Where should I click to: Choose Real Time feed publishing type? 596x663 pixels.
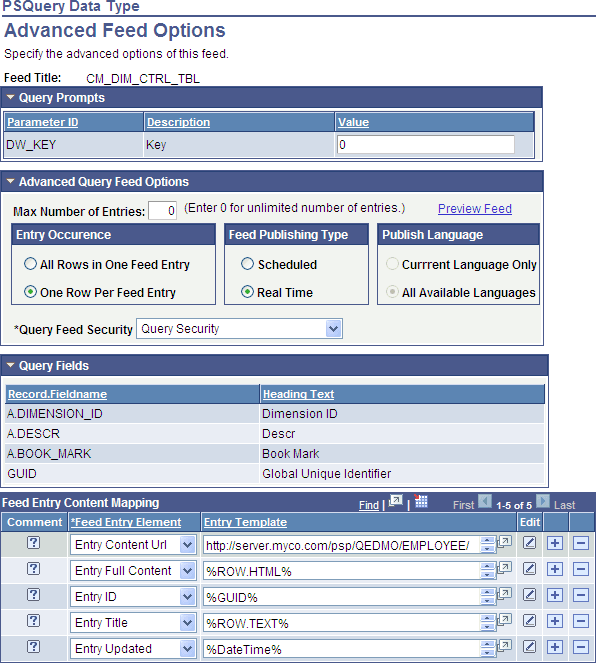(247, 292)
